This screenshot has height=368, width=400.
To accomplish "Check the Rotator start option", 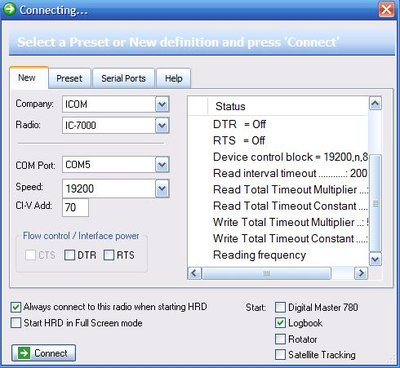I will [280, 339].
